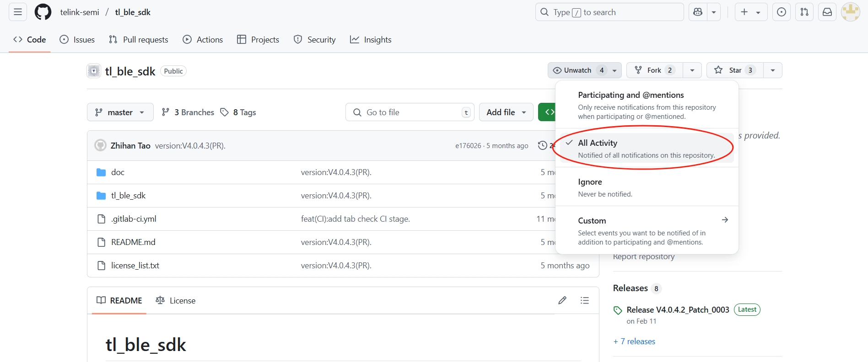Switch to the Pull requests tab
Viewport: 868px width, 362px height.
[x=139, y=40]
